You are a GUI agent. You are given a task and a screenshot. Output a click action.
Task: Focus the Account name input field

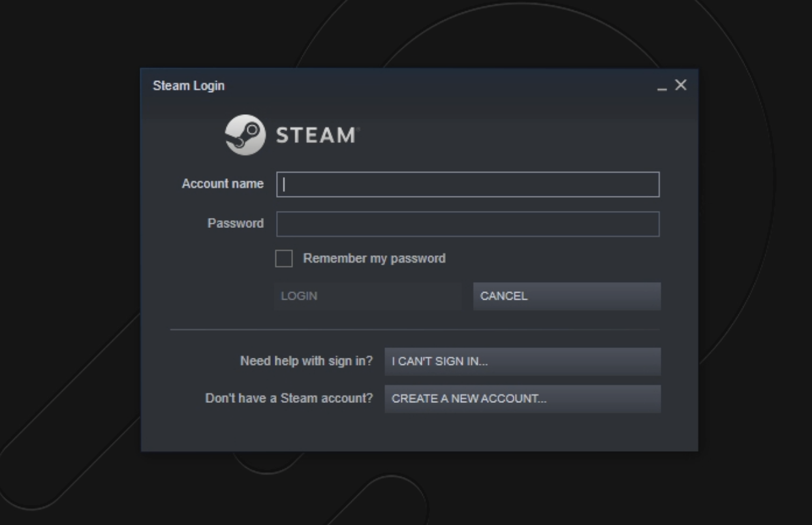(x=468, y=184)
